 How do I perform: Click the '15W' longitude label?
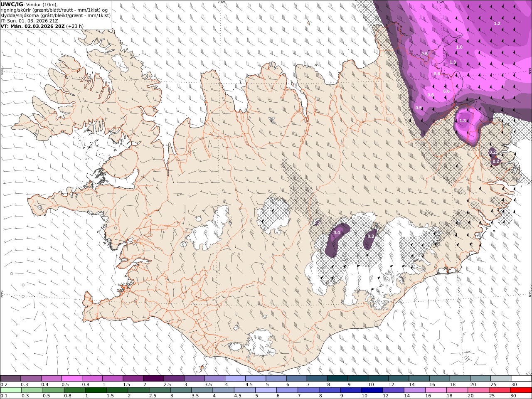point(440,2)
